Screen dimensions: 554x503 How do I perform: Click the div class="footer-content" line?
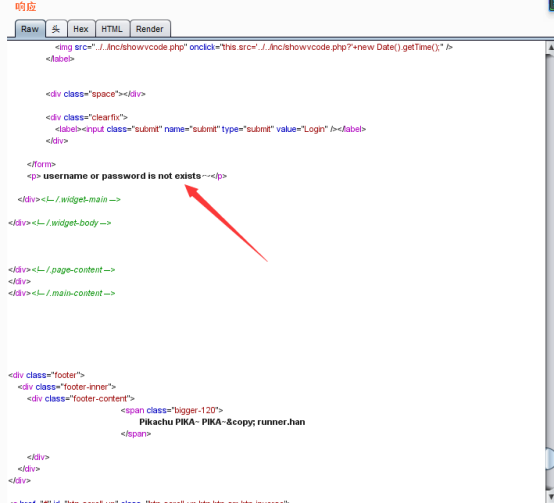pos(81,398)
